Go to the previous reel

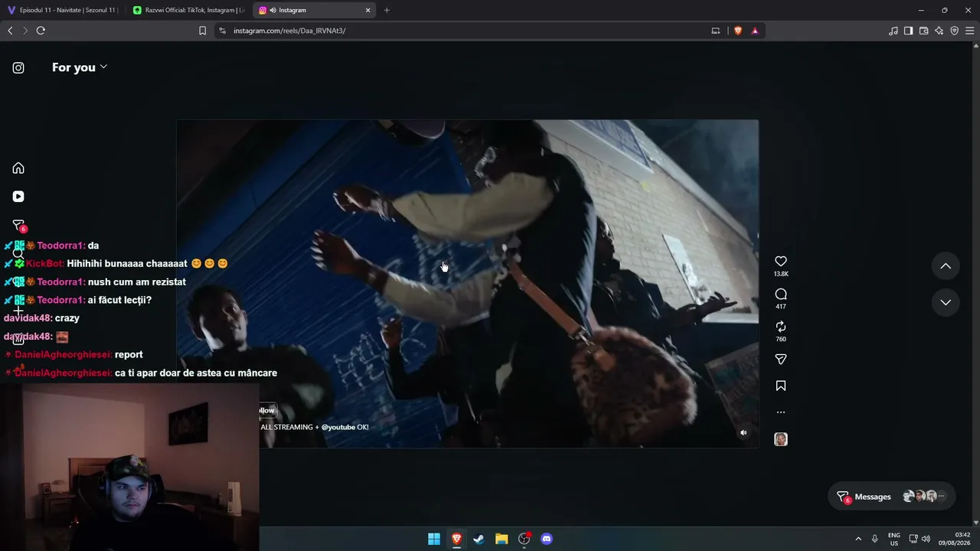click(x=946, y=266)
